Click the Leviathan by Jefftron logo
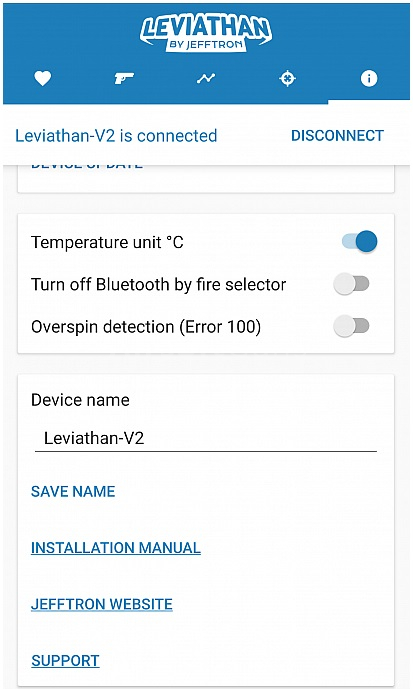This screenshot has width=413, height=689. 206,33
